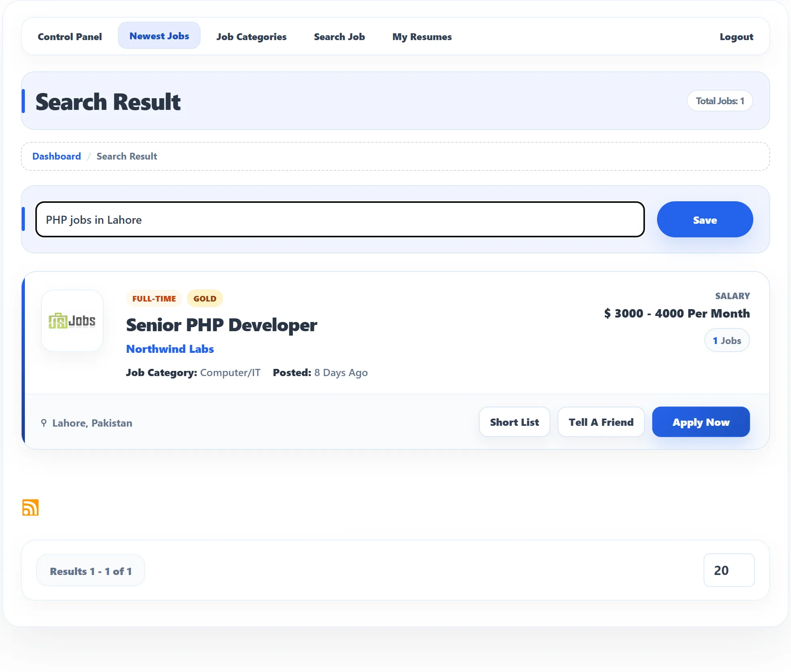Click the 8 Days Ago posted text
The width and height of the screenshot is (791, 672).
(x=341, y=372)
